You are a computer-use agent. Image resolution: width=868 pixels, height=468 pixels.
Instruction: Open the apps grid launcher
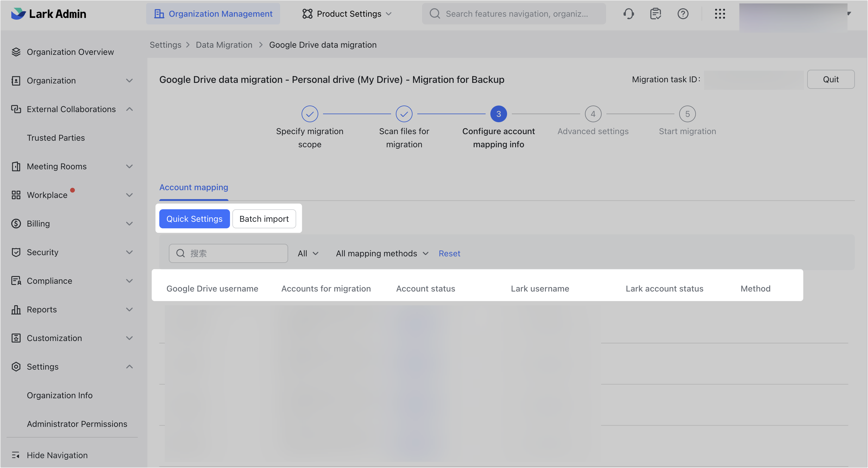pos(720,14)
